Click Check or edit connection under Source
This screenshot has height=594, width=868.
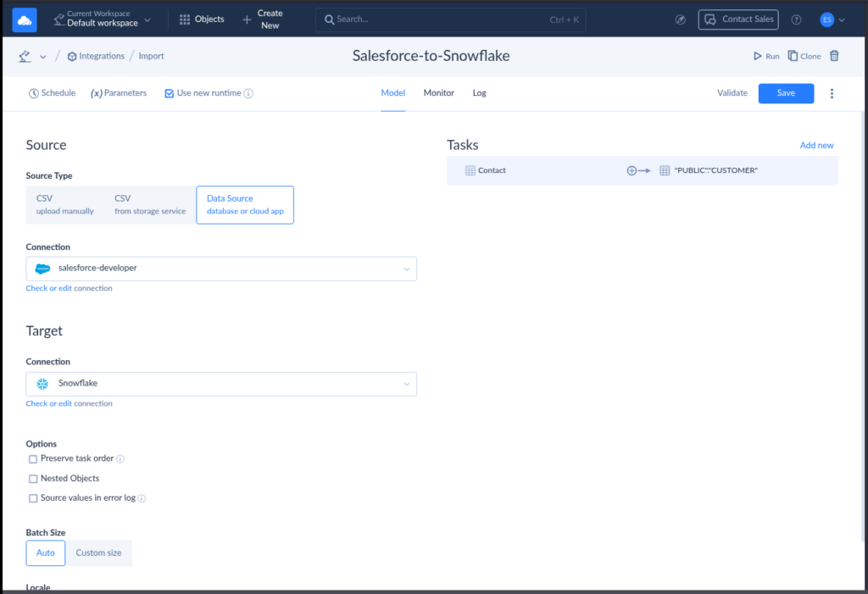click(70, 288)
